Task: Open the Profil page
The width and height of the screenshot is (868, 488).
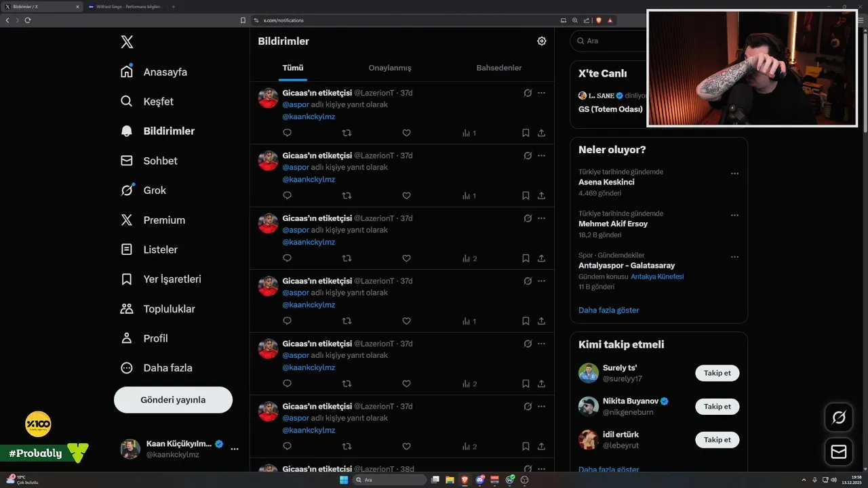Action: click(x=144, y=338)
